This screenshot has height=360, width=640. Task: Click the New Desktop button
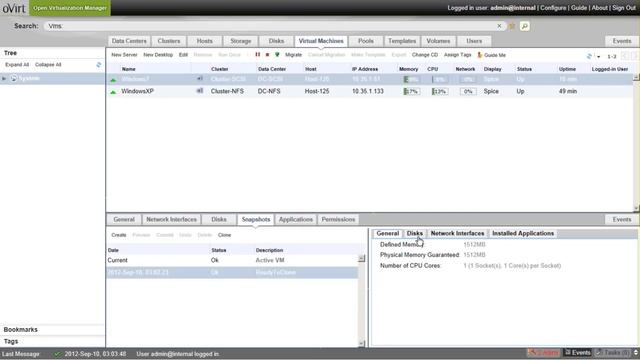point(158,55)
